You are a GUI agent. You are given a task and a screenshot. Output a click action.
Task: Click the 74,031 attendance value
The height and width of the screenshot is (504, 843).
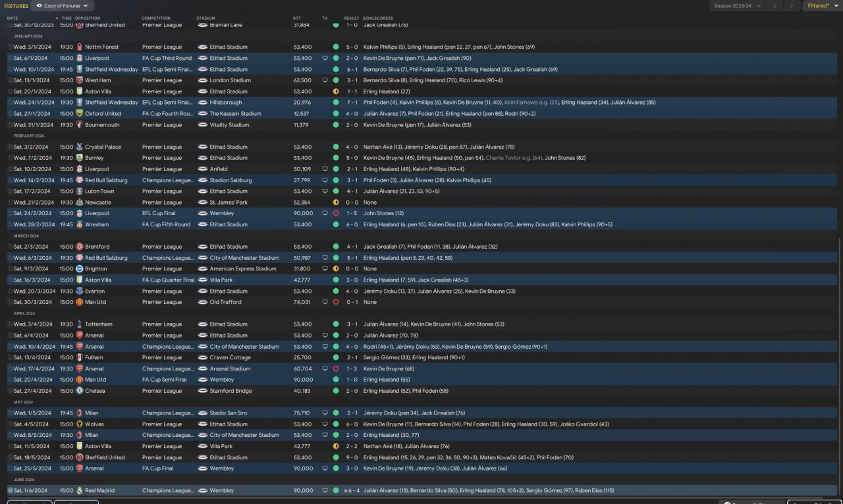[302, 302]
